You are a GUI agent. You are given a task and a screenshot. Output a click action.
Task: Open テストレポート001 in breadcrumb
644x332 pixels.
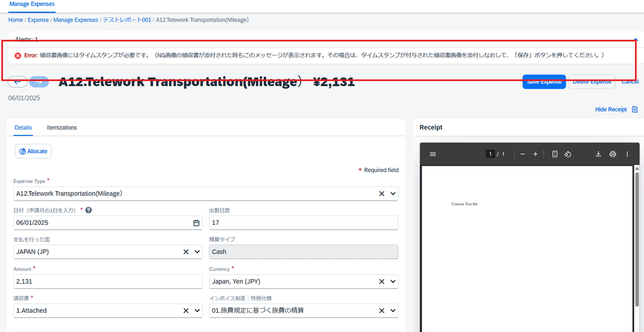[127, 20]
